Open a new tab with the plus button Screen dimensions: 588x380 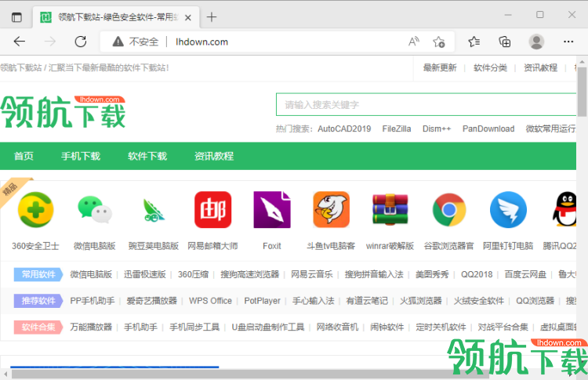click(x=212, y=17)
